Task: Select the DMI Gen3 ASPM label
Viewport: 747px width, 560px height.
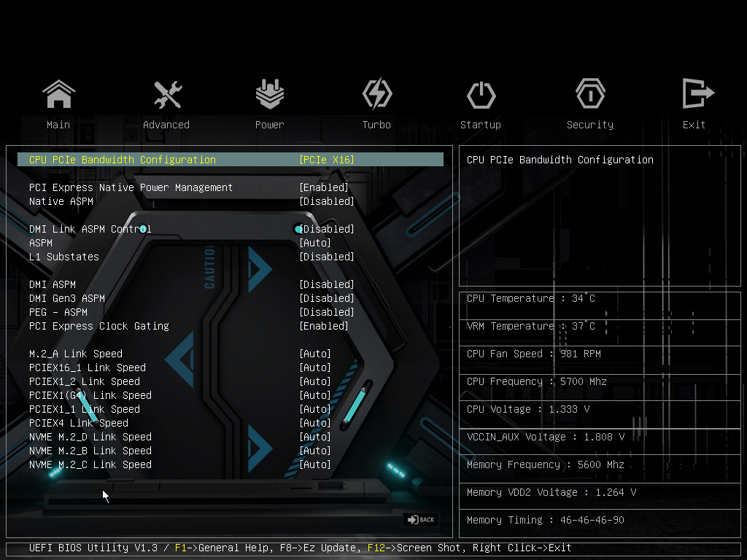Action: [66, 298]
